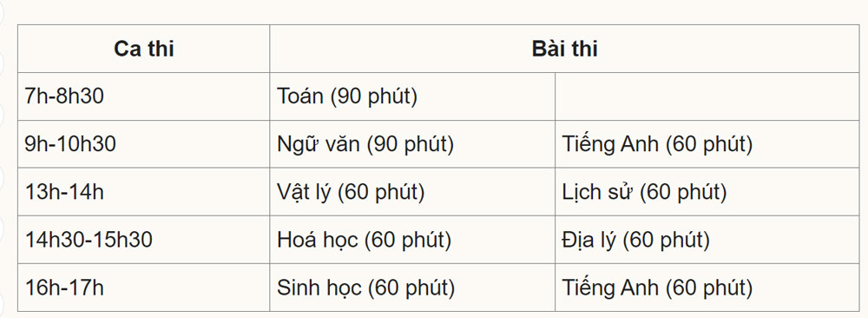This screenshot has height=318, width=868.
Task: Click the Hoá học (60 phút) cell
Action: [x=412, y=240]
